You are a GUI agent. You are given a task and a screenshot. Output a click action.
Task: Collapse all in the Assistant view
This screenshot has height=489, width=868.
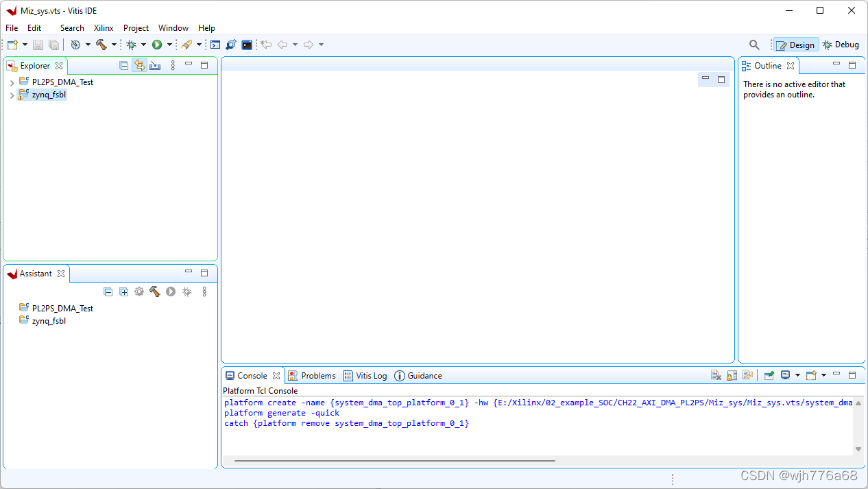tap(108, 291)
